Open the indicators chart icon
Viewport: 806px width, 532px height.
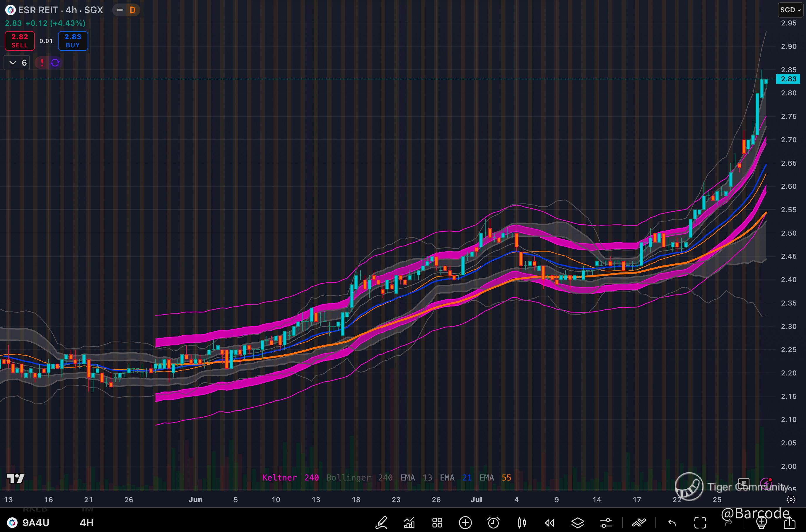409,523
